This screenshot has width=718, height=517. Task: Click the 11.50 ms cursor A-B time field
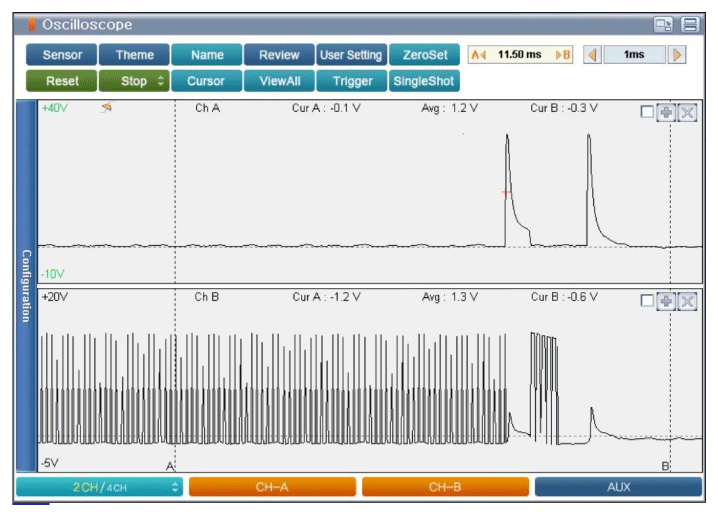pyautogui.click(x=520, y=55)
